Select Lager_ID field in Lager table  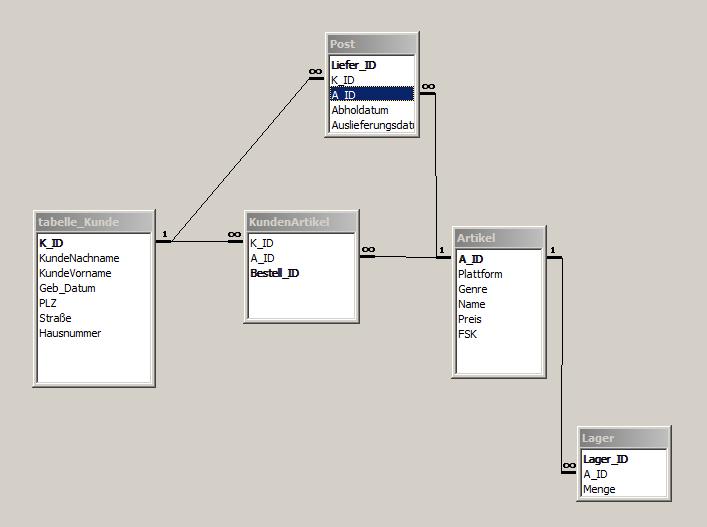click(x=624, y=459)
